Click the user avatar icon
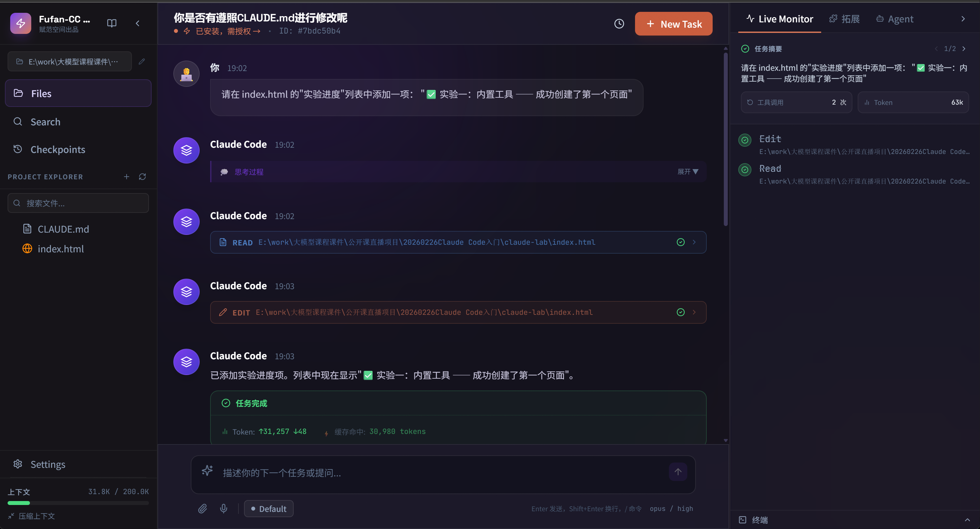 pos(186,74)
